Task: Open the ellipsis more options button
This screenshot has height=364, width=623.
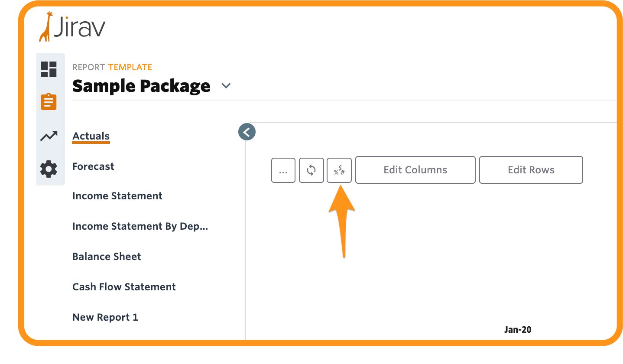Action: (283, 170)
